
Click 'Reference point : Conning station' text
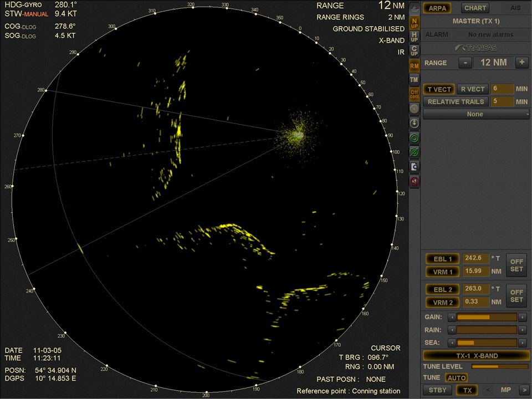349,391
